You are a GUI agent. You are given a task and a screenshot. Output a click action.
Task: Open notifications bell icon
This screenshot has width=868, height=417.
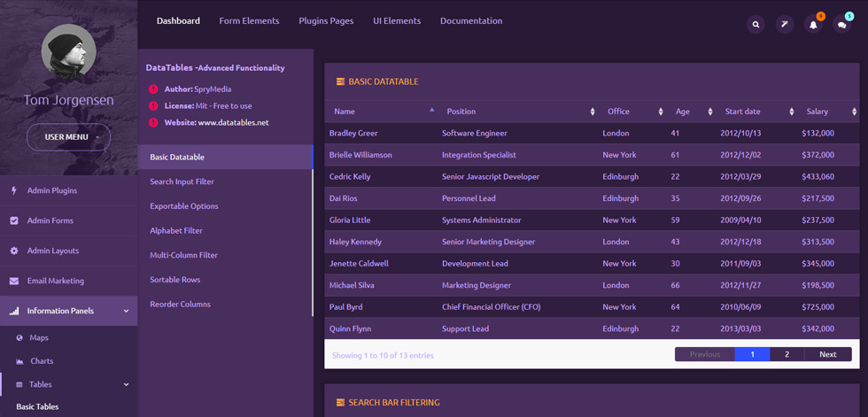(813, 24)
